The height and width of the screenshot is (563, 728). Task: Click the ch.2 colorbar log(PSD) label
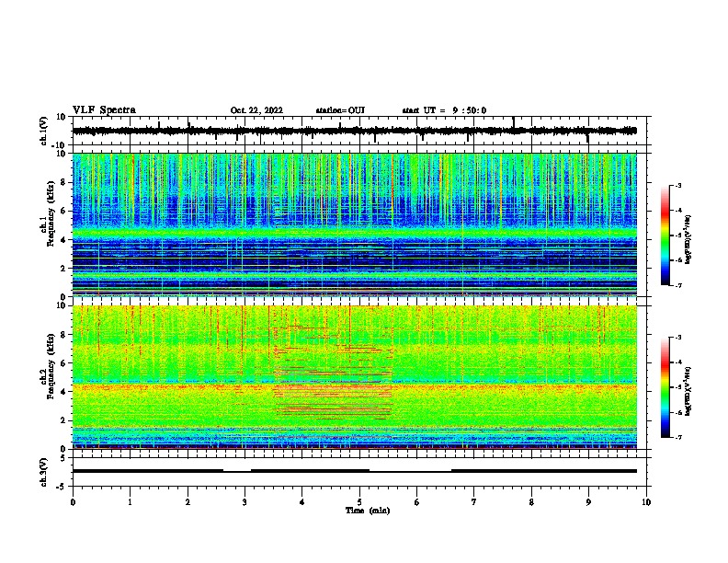(x=688, y=391)
